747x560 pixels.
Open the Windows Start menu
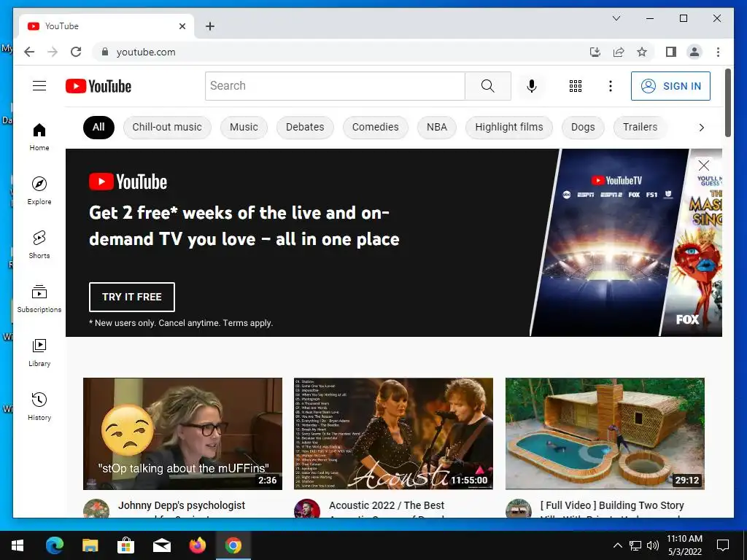(x=18, y=545)
